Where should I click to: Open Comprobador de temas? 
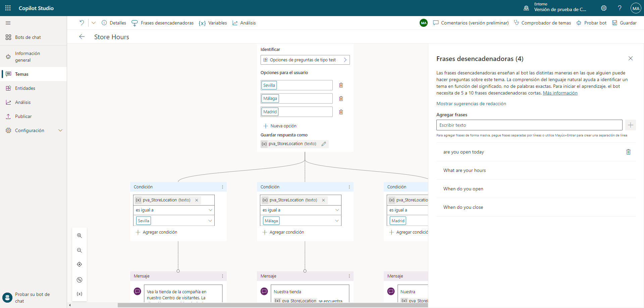click(542, 23)
